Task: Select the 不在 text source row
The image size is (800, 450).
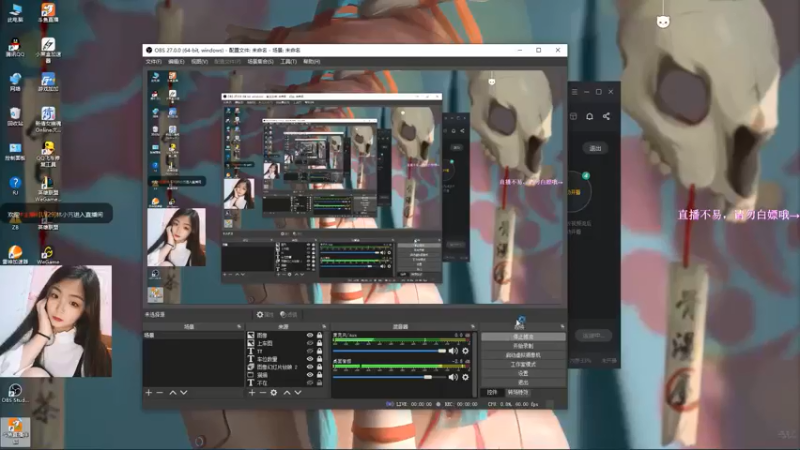Action: point(286,383)
